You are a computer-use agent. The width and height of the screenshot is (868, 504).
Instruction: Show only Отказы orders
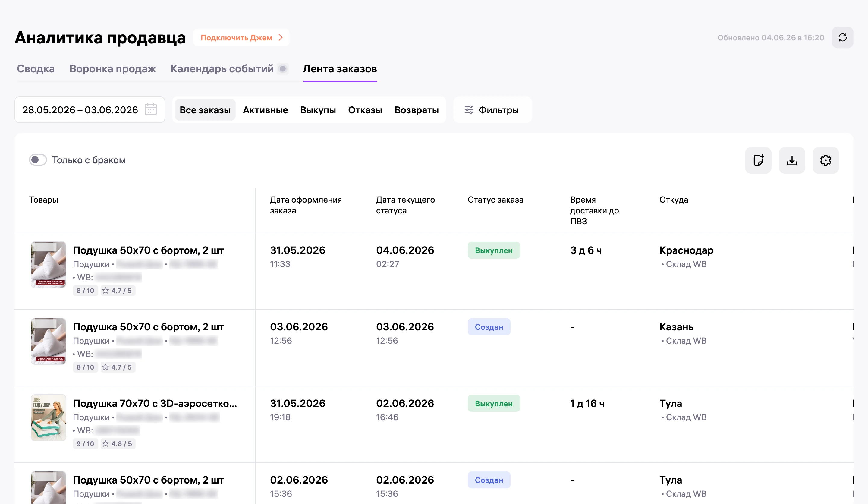[x=365, y=110]
